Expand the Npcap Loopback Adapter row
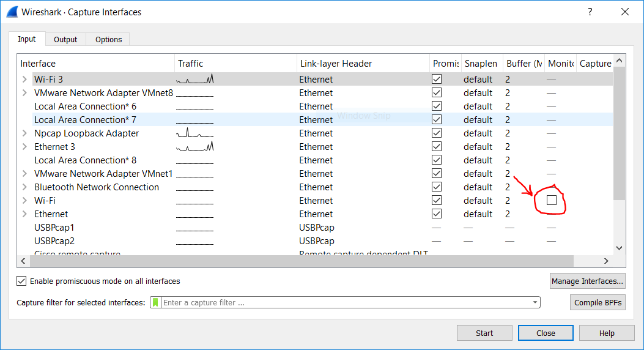The width and height of the screenshot is (644, 350). click(24, 133)
